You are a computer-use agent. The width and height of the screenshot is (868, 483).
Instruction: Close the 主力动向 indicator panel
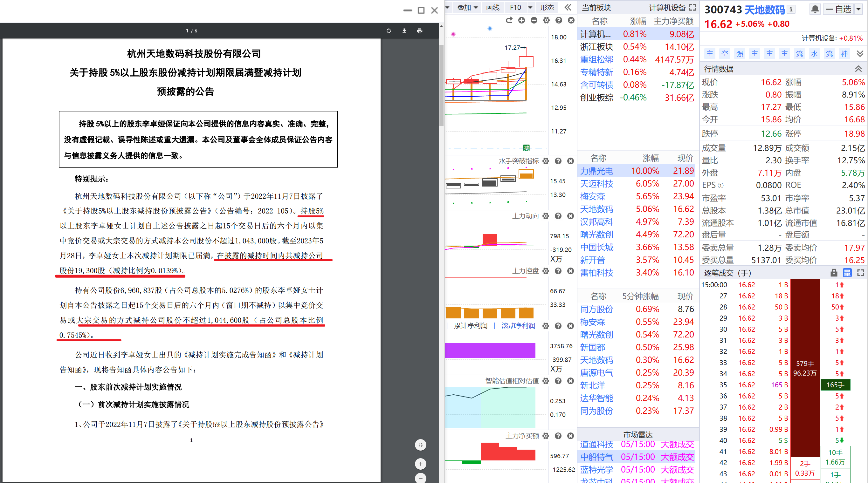tap(570, 216)
